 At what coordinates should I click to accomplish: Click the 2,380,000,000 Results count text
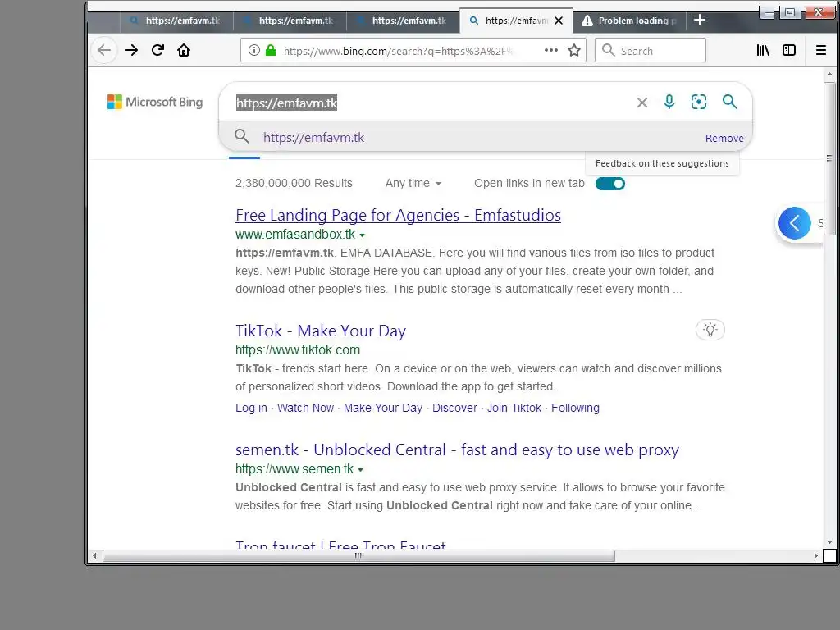294,183
